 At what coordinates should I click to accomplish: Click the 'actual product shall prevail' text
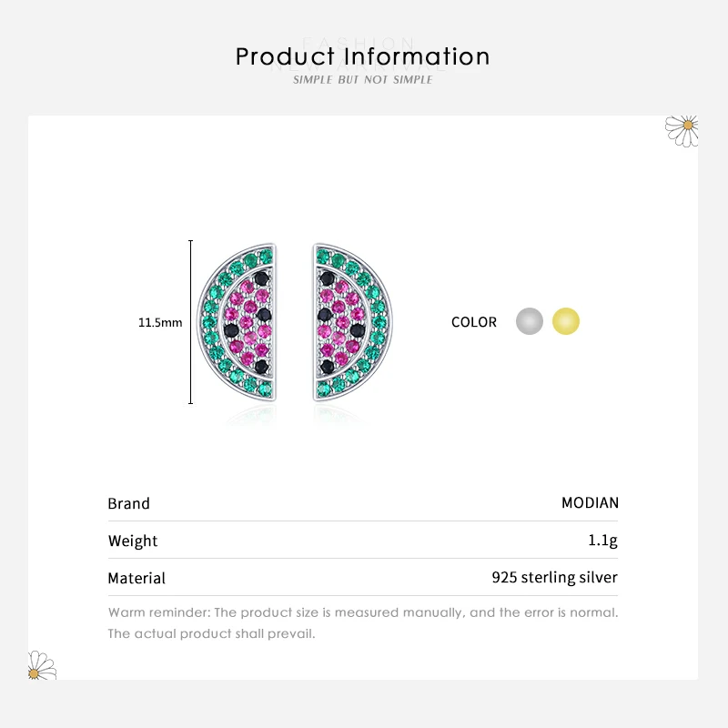(x=211, y=633)
